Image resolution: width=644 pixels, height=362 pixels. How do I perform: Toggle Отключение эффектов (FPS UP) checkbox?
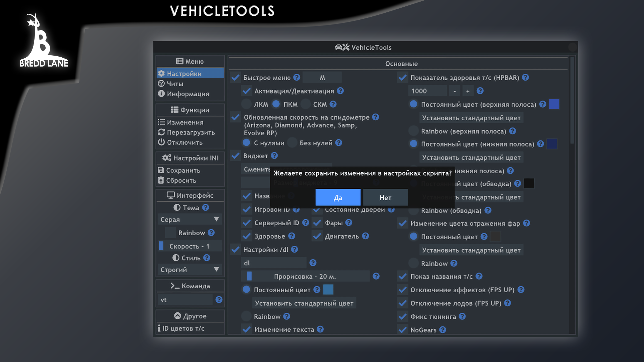pyautogui.click(x=402, y=290)
